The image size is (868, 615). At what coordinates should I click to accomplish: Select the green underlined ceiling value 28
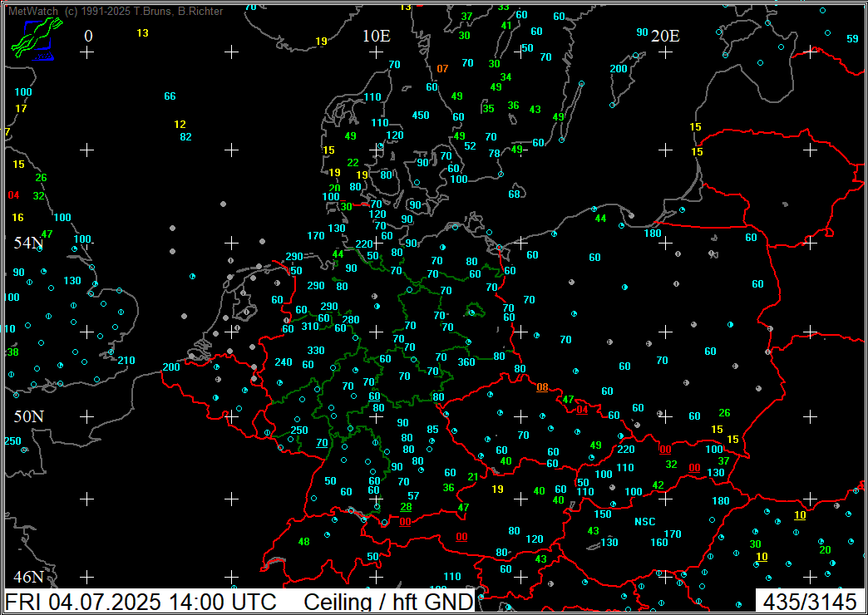click(406, 506)
